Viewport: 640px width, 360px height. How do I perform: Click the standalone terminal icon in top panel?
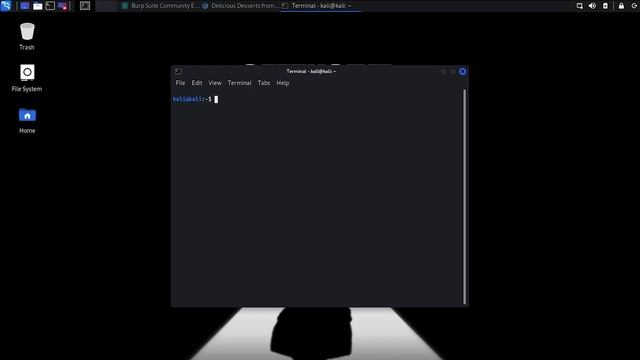[85, 6]
